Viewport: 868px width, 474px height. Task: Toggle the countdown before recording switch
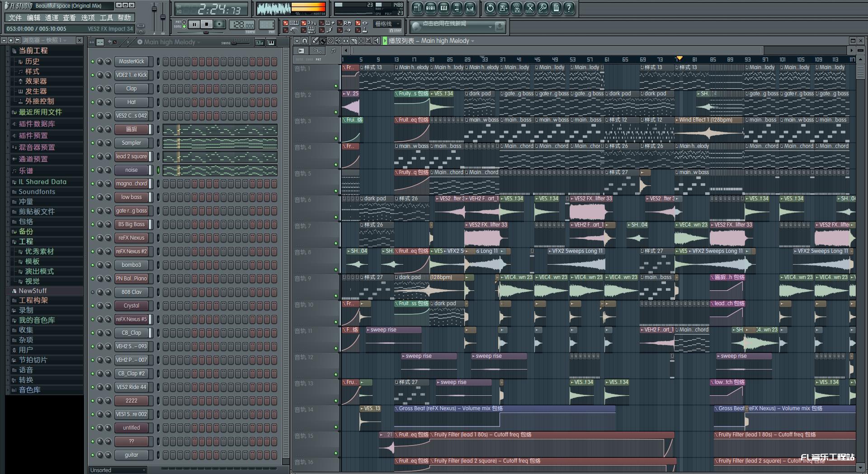303,23
